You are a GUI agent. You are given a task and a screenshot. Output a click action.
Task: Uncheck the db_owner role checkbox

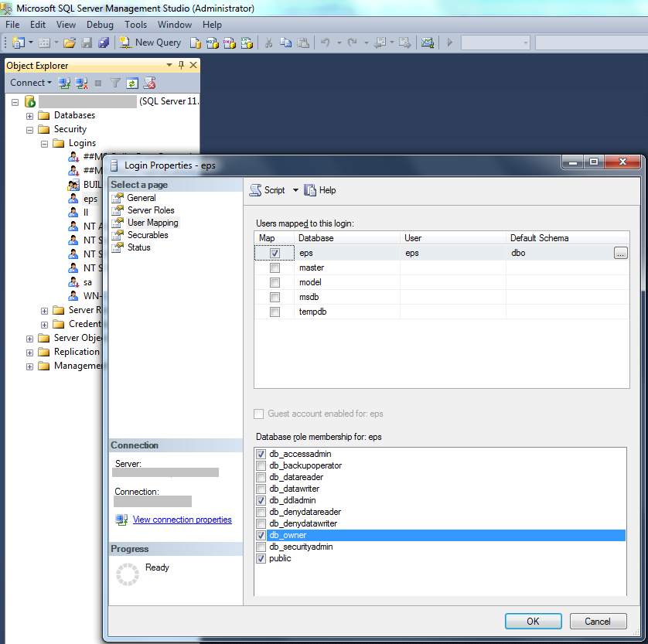[261, 535]
